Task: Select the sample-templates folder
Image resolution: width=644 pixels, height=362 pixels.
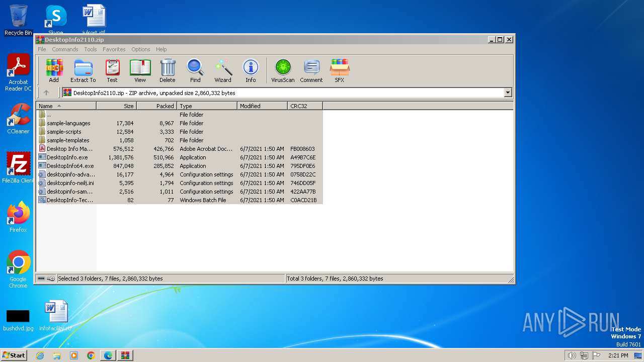Action: pyautogui.click(x=179, y=140)
